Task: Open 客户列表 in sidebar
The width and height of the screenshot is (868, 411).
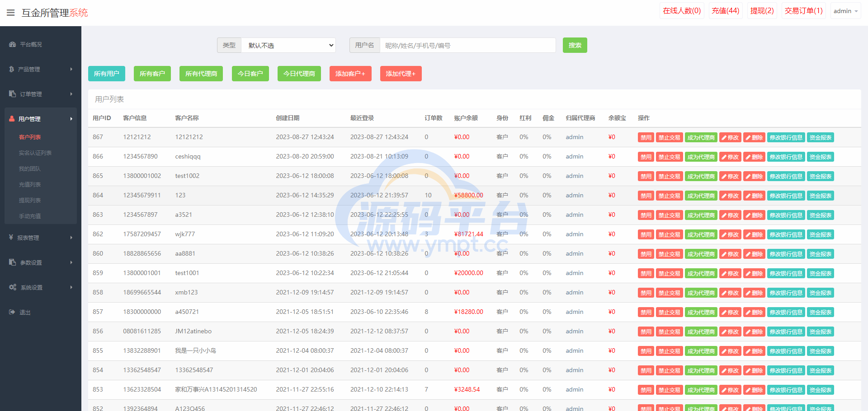Action: (x=30, y=137)
